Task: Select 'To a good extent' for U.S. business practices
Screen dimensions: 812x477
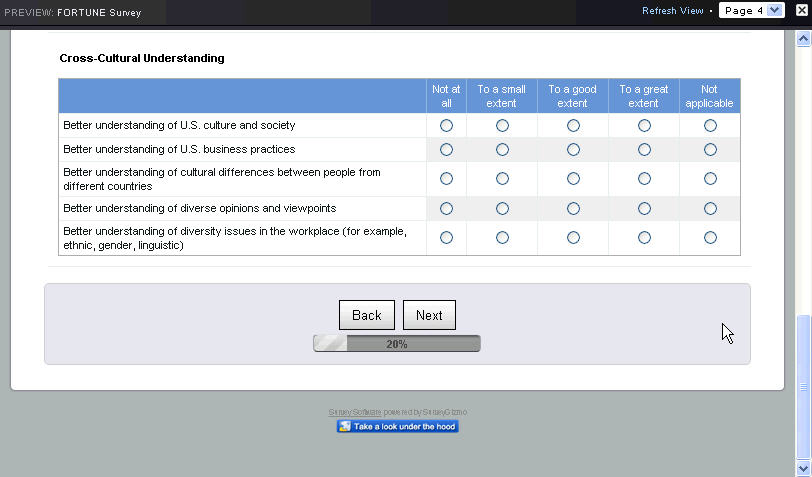Action: coord(573,150)
